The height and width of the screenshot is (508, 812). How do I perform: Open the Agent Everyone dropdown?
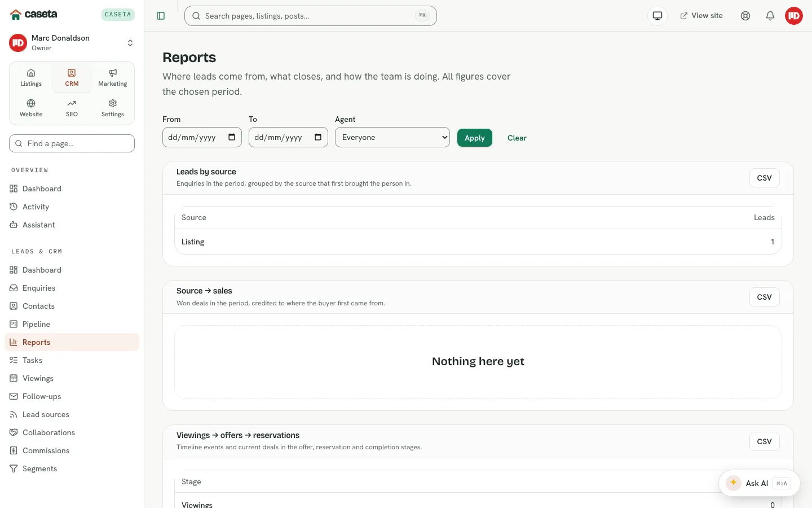(392, 137)
